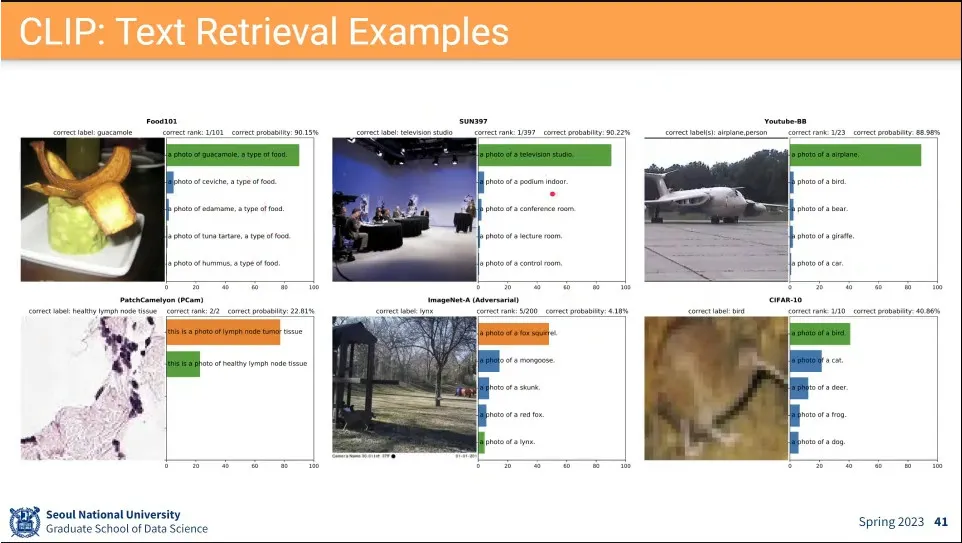Screen dimensions: 962x543
Task: Click 'a photo of a conference room.'
Action: [x=527, y=209]
